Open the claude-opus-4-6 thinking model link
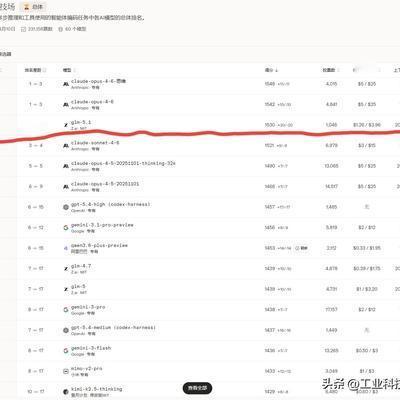This screenshot has width=400, height=400. tap(98, 81)
